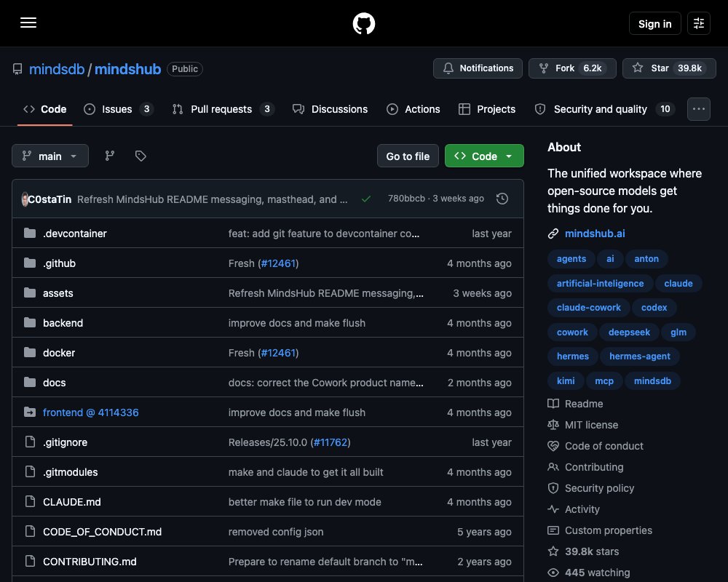Click the Security policy shield icon
The width and height of the screenshot is (728, 582).
[x=553, y=488]
